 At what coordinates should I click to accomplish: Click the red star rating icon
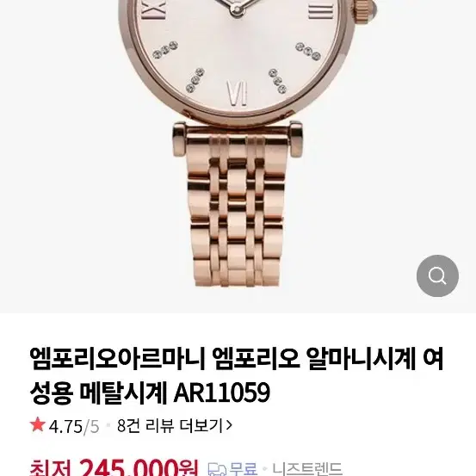[x=38, y=424]
